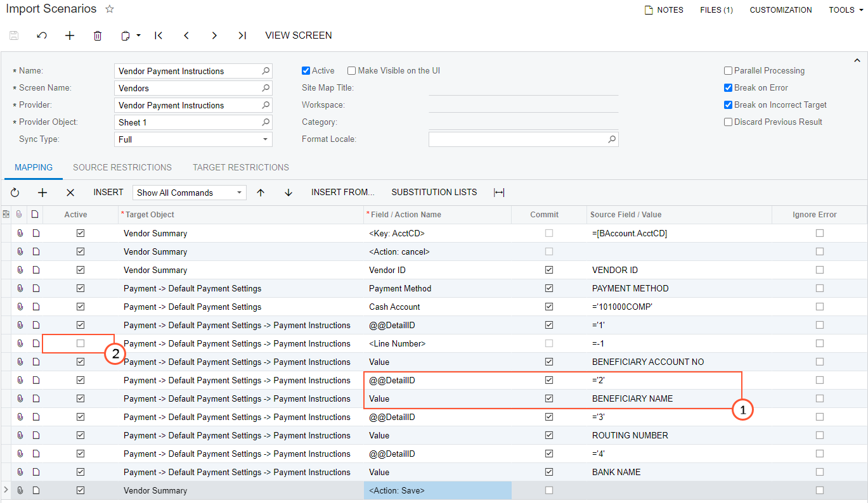868x503 pixels.
Task: Open the Target Restrictions tab
Action: point(241,167)
